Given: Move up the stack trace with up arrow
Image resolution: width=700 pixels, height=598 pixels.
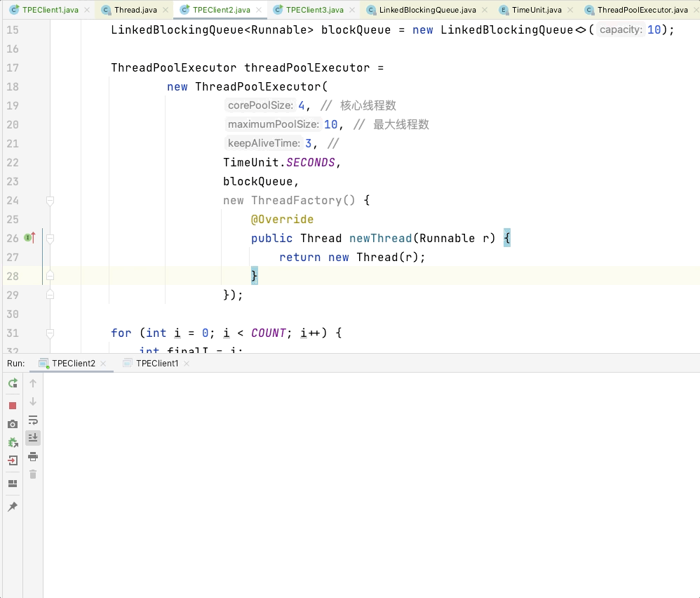Looking at the screenshot, I should pos(33,383).
